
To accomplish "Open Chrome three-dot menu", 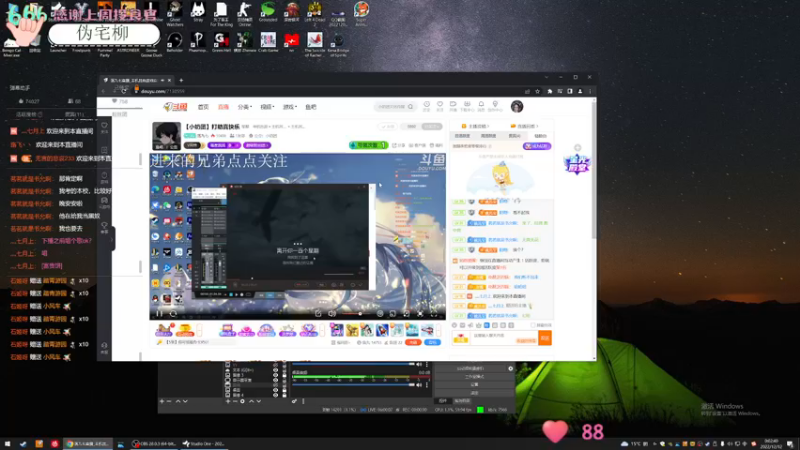I will click(x=590, y=91).
